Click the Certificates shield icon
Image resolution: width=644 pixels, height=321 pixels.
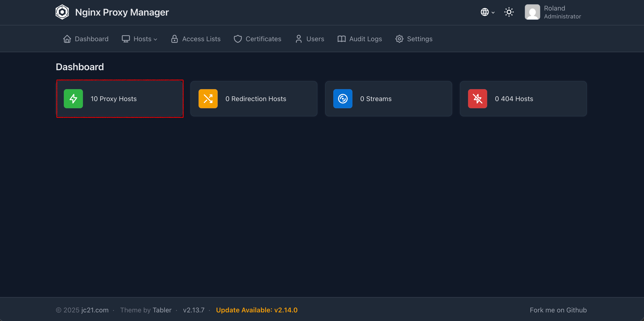click(238, 39)
